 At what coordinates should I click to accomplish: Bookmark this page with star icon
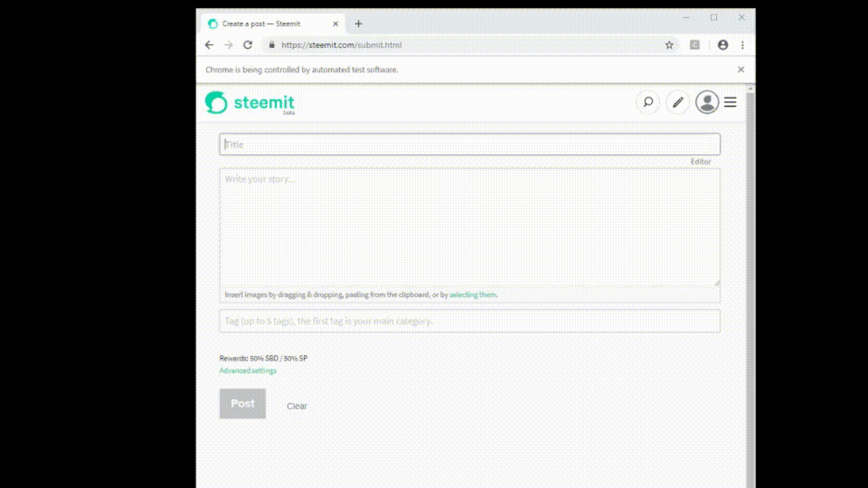(x=669, y=45)
